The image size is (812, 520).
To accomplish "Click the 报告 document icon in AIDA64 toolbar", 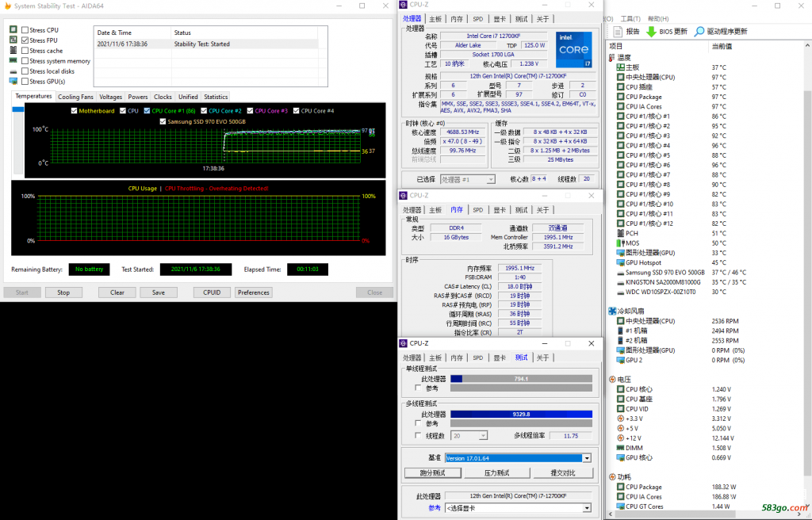I will point(618,31).
